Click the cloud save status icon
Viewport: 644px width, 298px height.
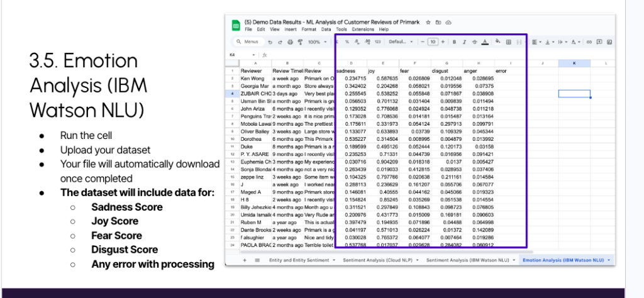click(448, 22)
